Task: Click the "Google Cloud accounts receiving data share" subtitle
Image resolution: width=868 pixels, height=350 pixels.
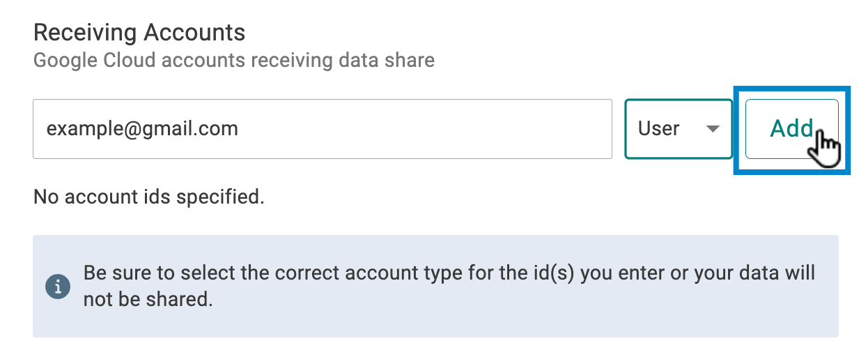Action: 234,60
